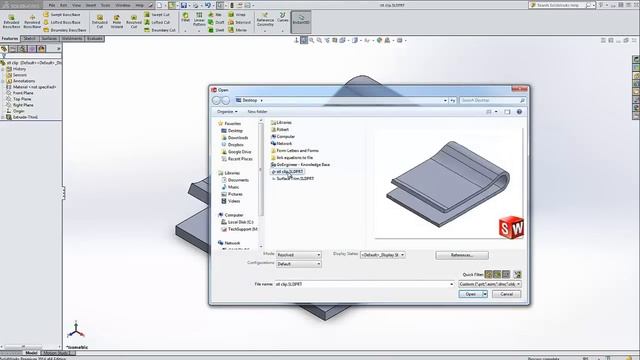Viewport: 640px width, 360px height.
Task: Open the file type filter dropdown
Action: click(490, 284)
